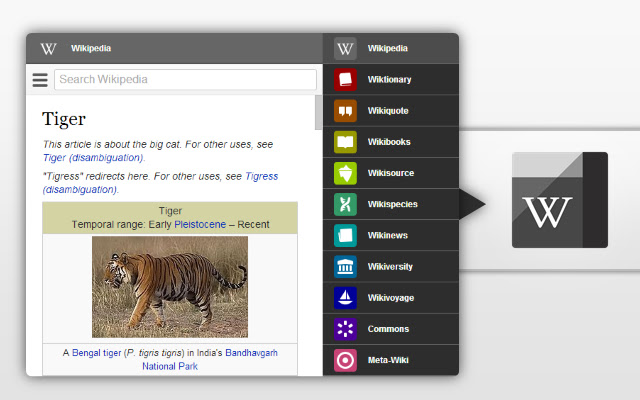This screenshot has width=640, height=400.
Task: Open the hamburger menu in Wikipedia
Action: click(40, 80)
